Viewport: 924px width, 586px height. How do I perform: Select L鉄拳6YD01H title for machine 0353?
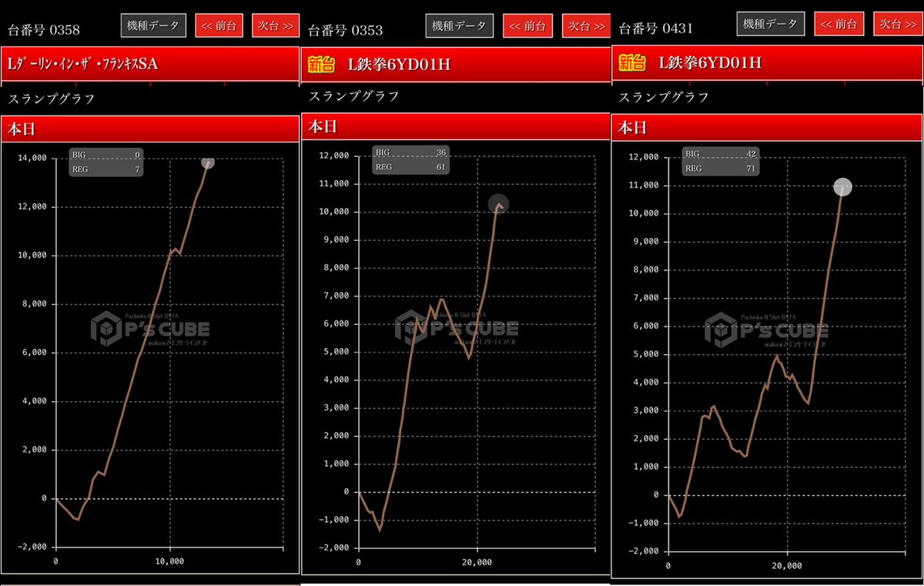pyautogui.click(x=399, y=65)
